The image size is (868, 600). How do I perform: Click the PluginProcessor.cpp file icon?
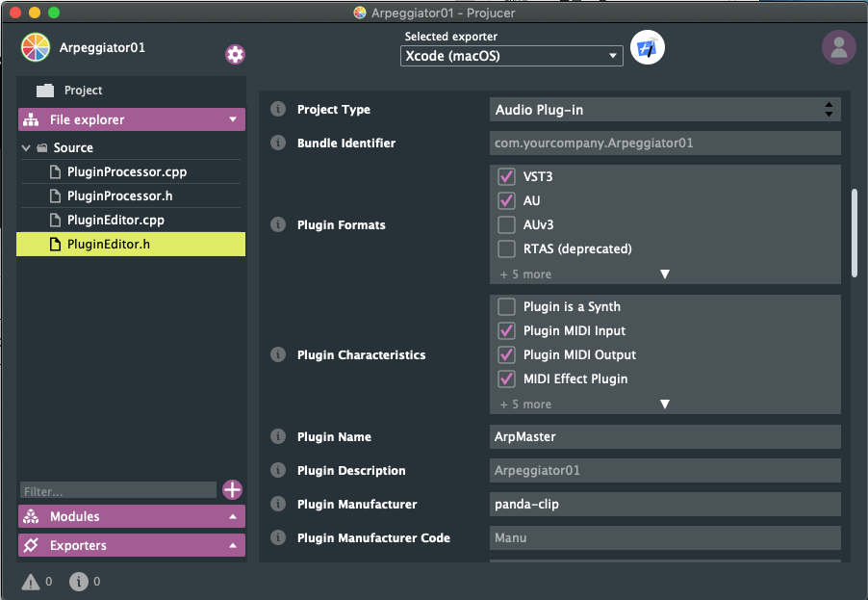pyautogui.click(x=55, y=171)
